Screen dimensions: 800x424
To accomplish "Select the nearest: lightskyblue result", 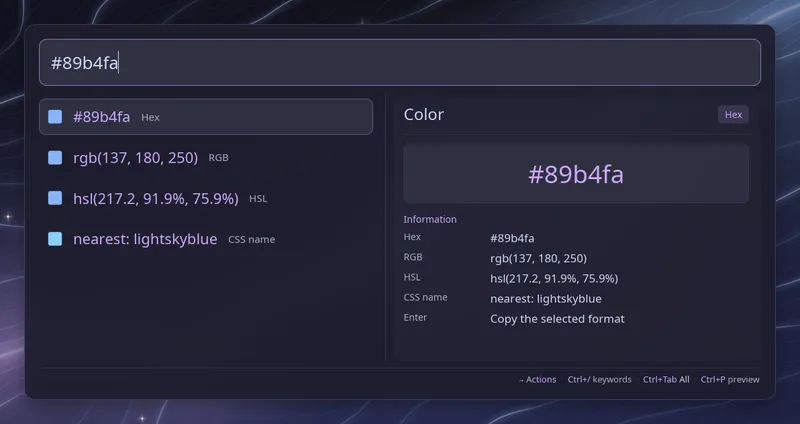I will tap(206, 239).
